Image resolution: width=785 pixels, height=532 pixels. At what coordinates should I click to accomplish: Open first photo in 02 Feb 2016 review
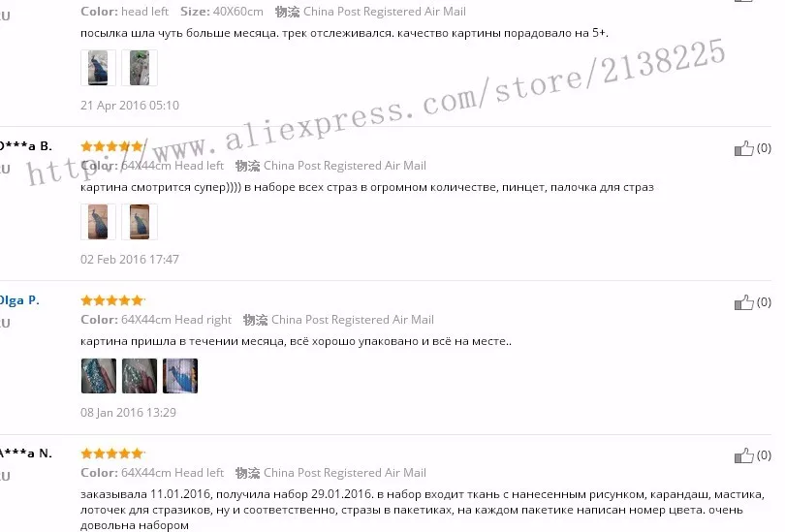click(98, 222)
